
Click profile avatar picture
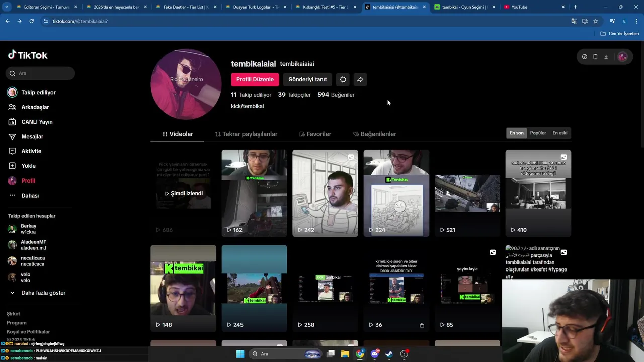tap(186, 84)
